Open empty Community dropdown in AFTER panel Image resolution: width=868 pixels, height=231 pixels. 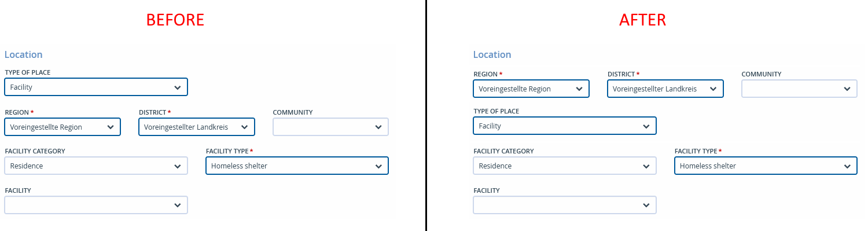(799, 89)
